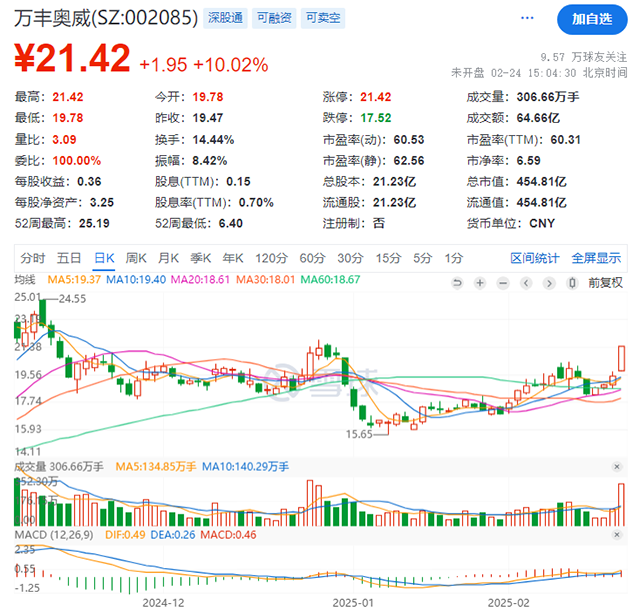
Task: Click the 委比 100.00% value
Action: click(x=77, y=160)
